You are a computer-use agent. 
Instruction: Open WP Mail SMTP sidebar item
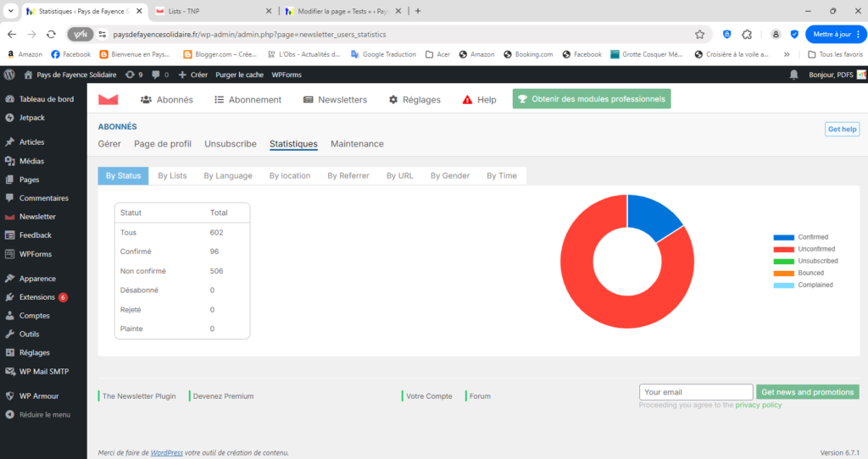[x=44, y=371]
